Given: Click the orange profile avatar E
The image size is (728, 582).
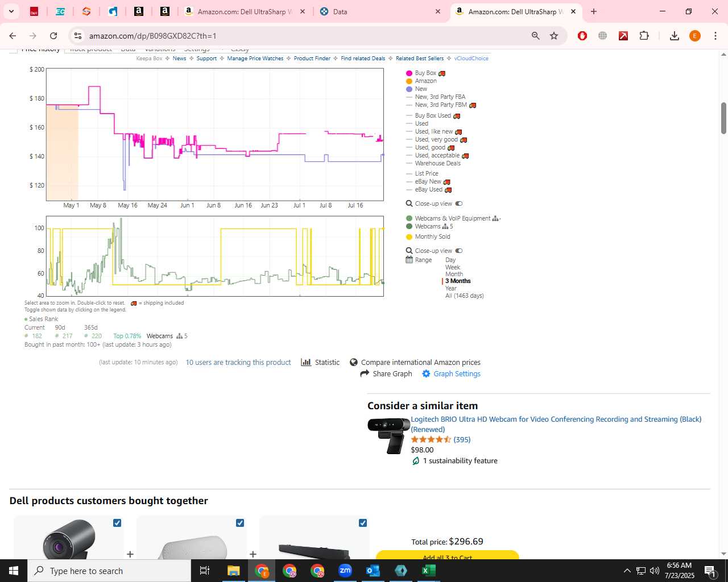Looking at the screenshot, I should click(x=695, y=36).
